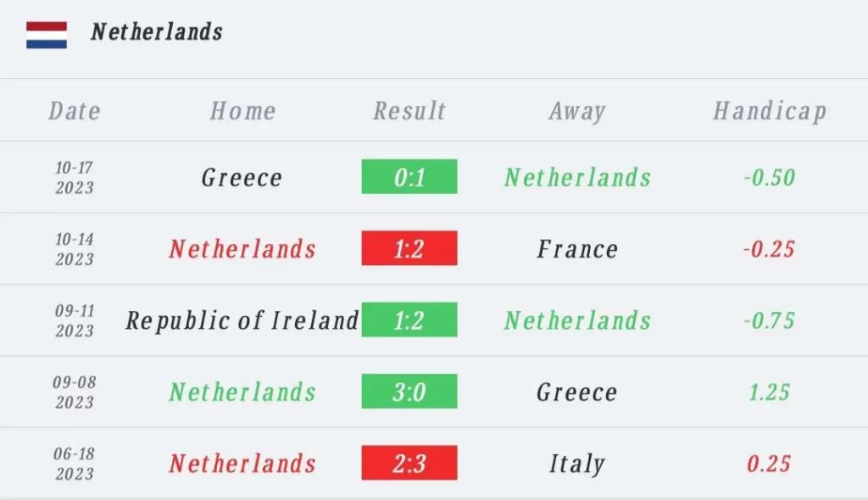Sort by the Handicap column header
868x500 pixels.
[x=770, y=111]
